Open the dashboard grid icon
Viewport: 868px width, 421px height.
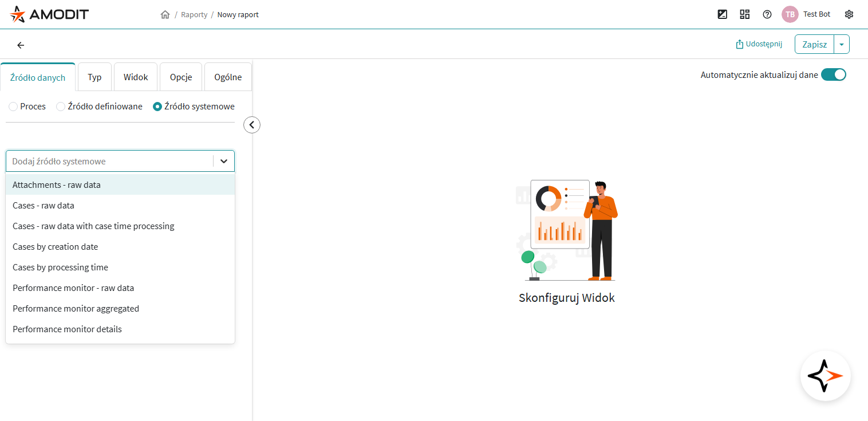[x=744, y=14]
